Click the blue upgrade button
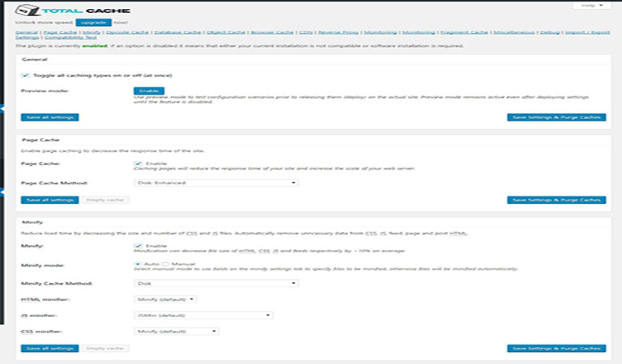Image resolution: width=622 pixels, height=364 pixels. tap(94, 22)
